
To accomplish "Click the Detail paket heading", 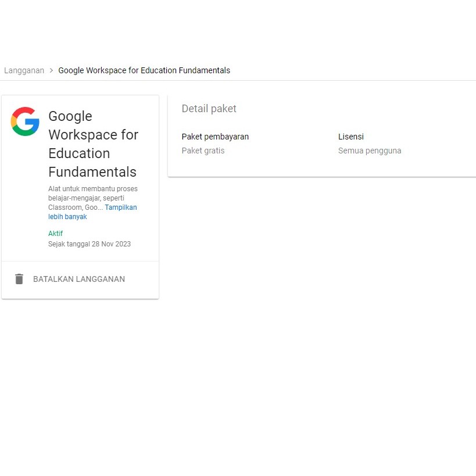I will coord(209,109).
